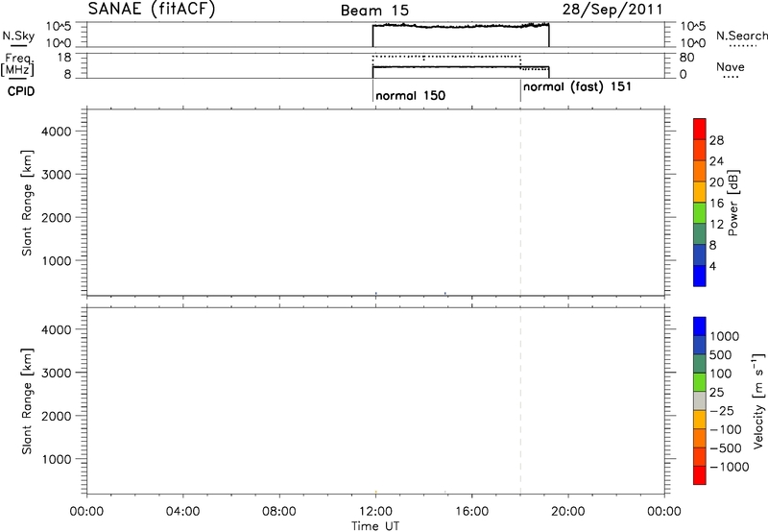Click the 'normal 150' CPID annotation
This screenshot has width=768, height=532.
(x=411, y=95)
